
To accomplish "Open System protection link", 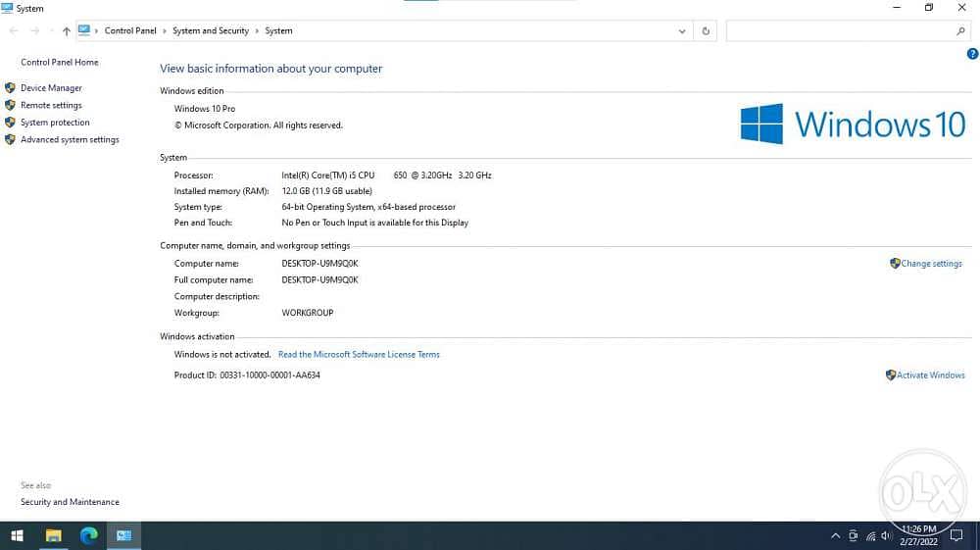I will [x=55, y=123].
